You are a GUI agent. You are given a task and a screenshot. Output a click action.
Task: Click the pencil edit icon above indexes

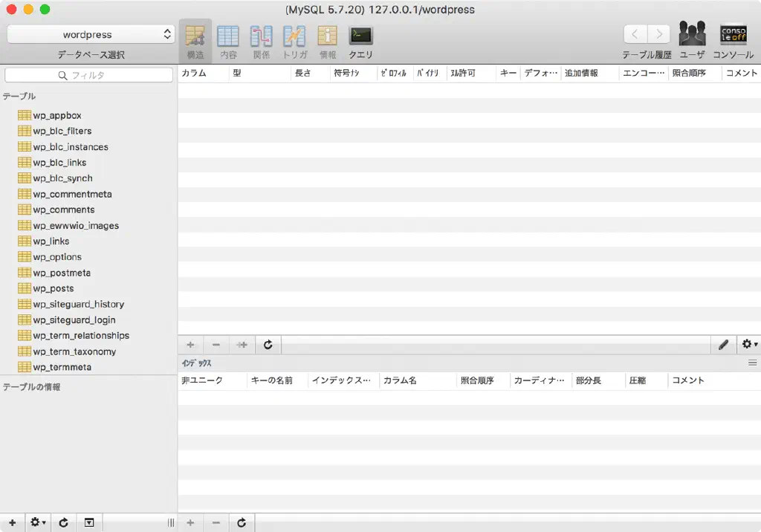click(x=723, y=345)
